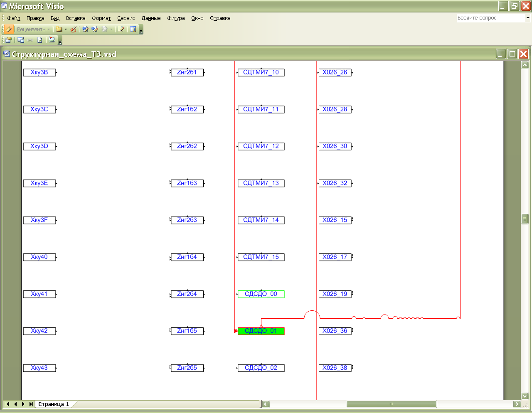The height and width of the screenshot is (413, 532).
Task: Click horizontal scrollbar left arrow
Action: (266, 404)
